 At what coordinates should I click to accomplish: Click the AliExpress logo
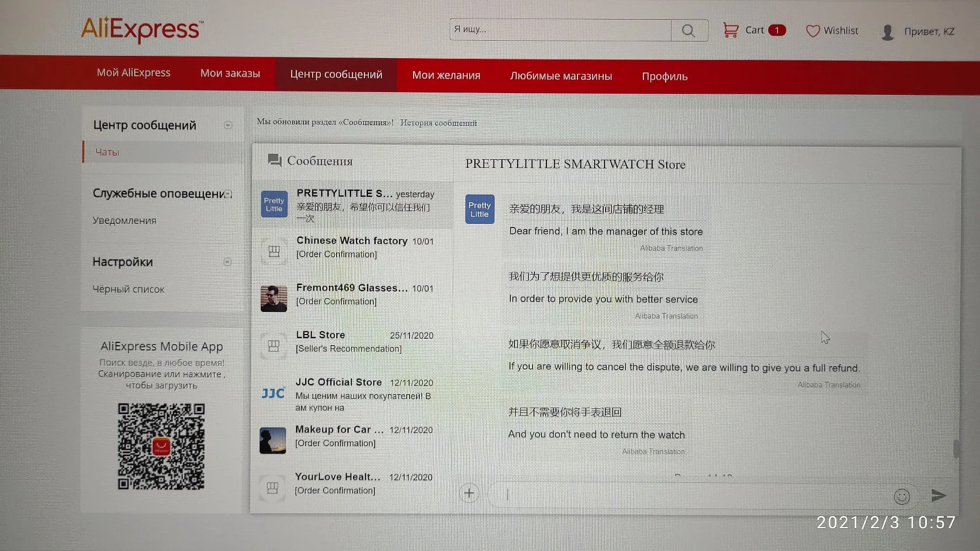pyautogui.click(x=142, y=29)
